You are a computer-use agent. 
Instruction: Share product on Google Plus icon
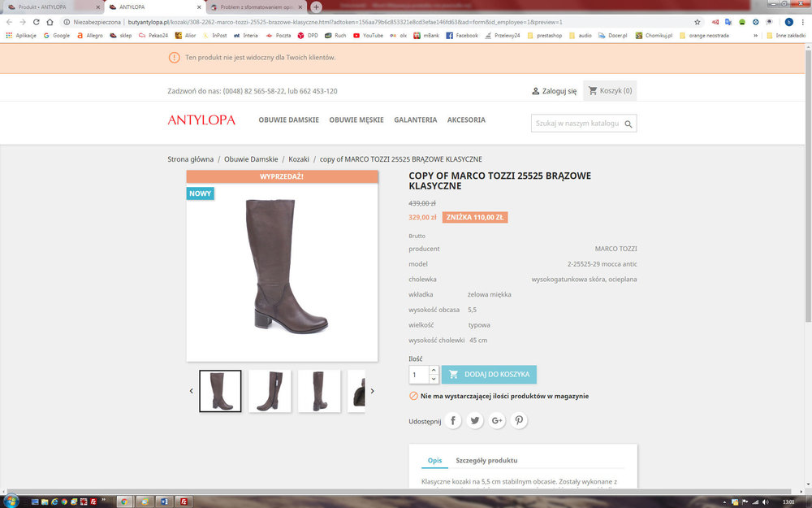497,420
